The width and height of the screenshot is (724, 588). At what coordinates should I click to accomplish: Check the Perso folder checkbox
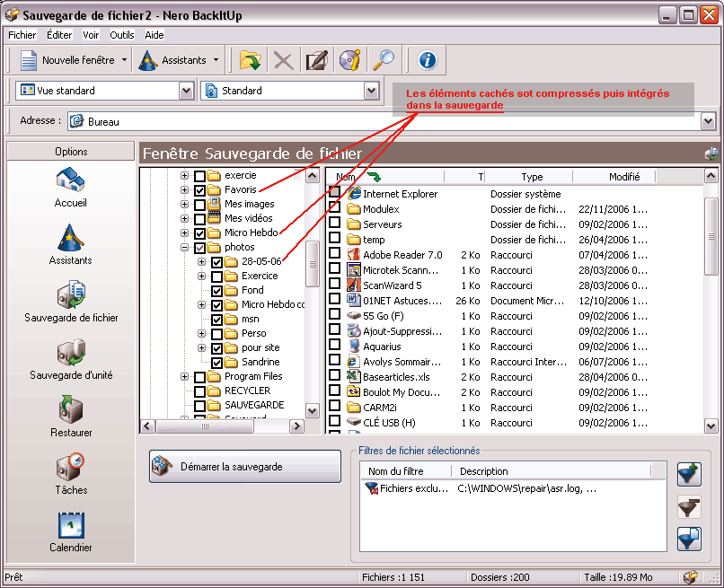click(217, 334)
